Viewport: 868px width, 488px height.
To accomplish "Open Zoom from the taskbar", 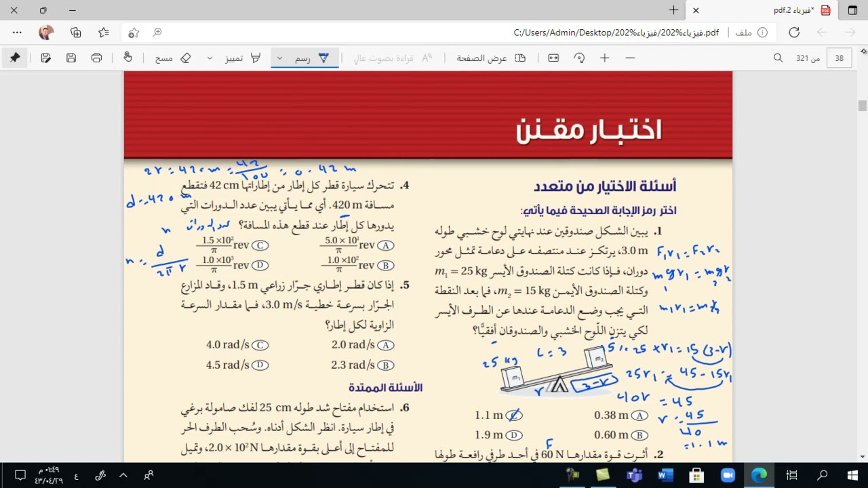I will [728, 475].
